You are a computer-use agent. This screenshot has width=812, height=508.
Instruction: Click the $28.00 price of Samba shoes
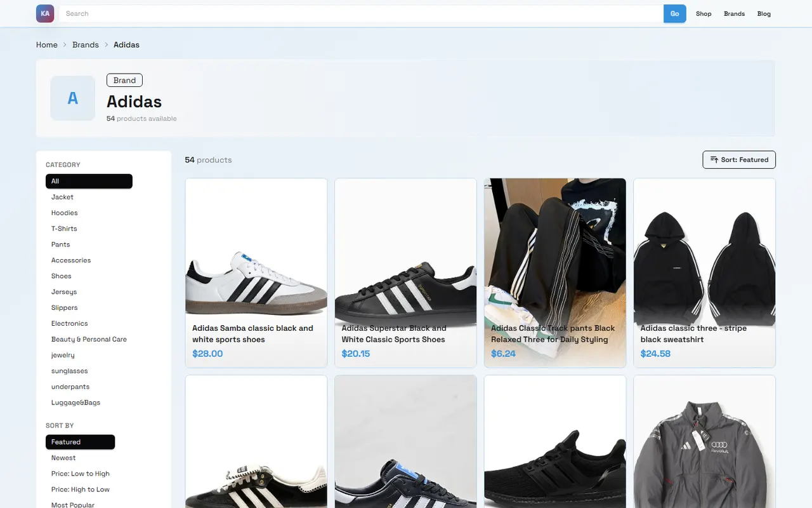pos(207,354)
